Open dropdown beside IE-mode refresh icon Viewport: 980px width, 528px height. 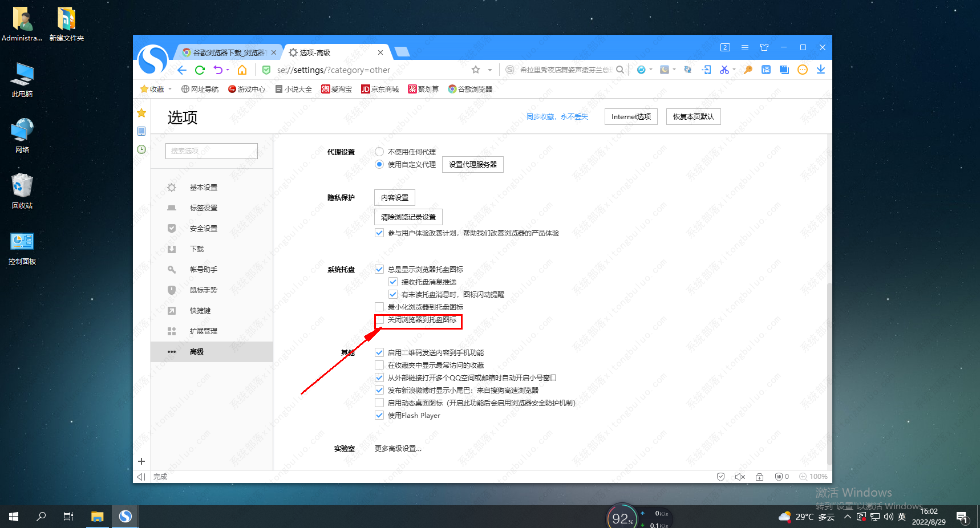(651, 70)
